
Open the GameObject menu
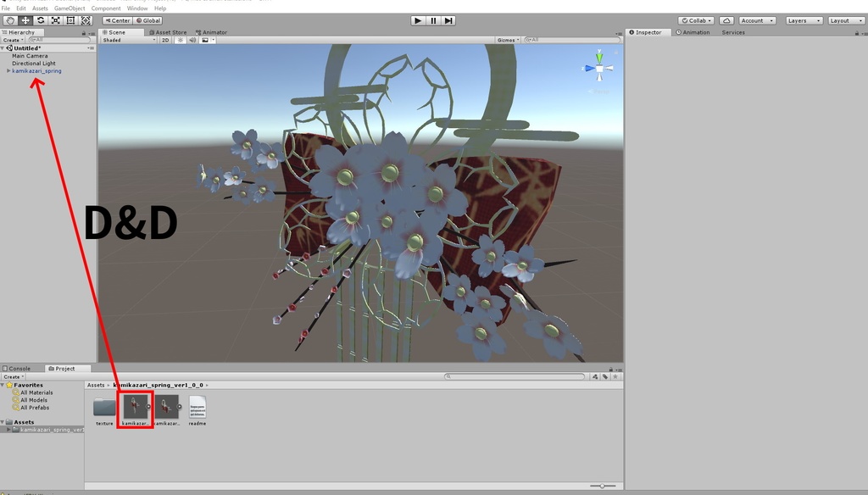pos(70,8)
